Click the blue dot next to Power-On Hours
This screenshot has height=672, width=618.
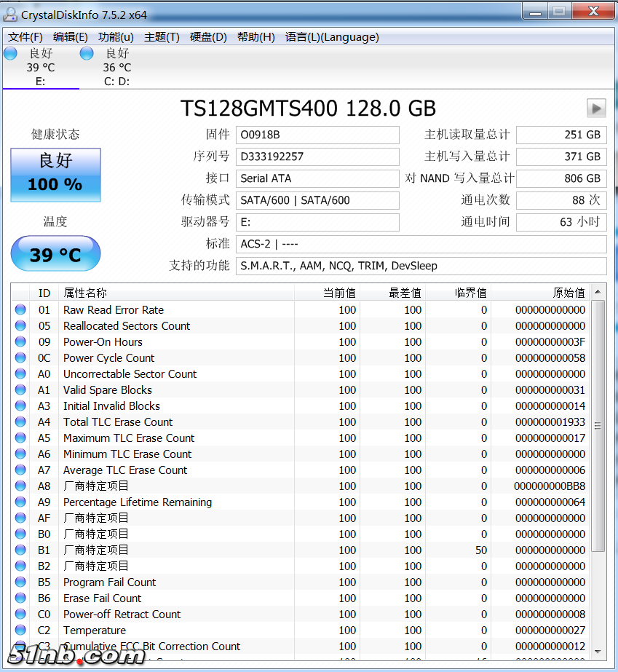pos(22,341)
